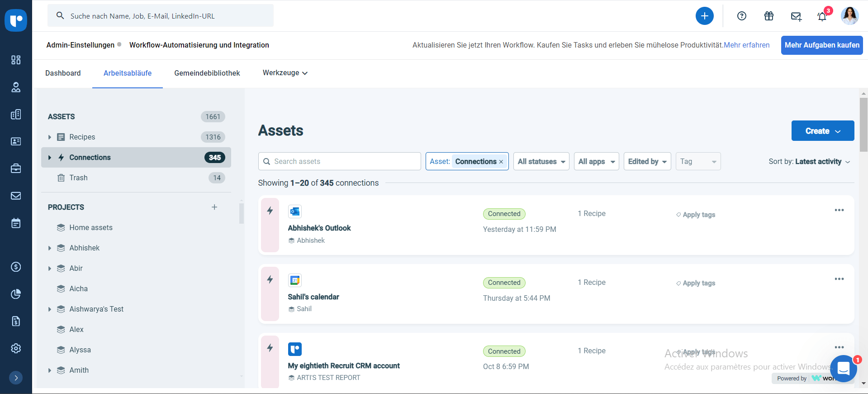868x394 pixels.
Task: Click the Mehr erfahren link
Action: (x=747, y=45)
